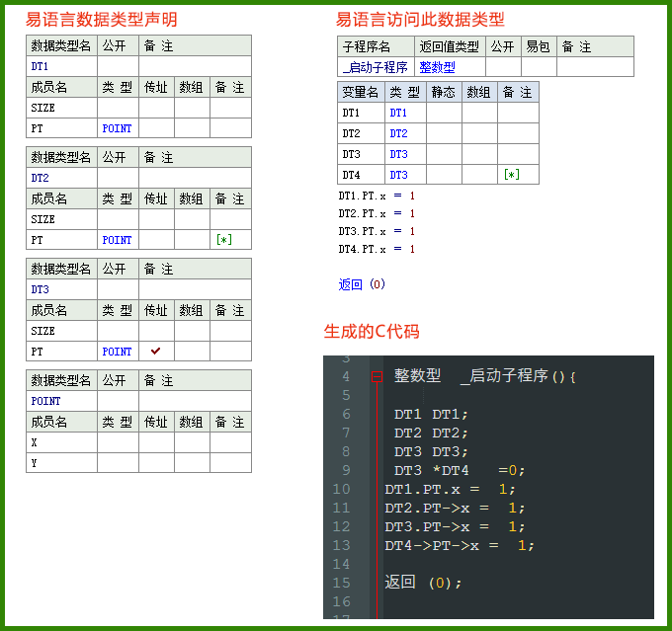Image resolution: width=672 pixels, height=631 pixels.
Task: Click the 静态 column header in the variable table
Action: click(x=443, y=92)
